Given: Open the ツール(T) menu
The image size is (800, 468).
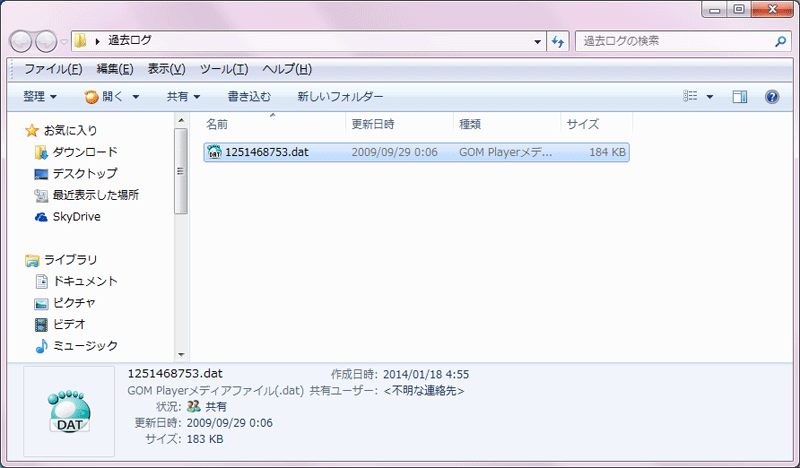Looking at the screenshot, I should (x=223, y=69).
